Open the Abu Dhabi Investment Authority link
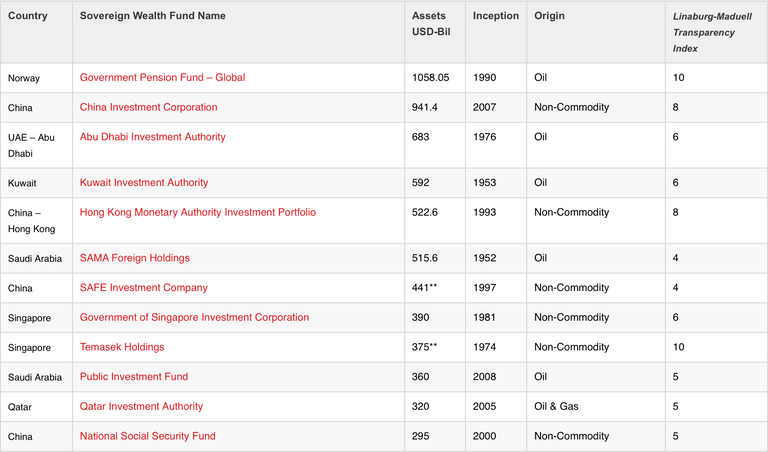The height and width of the screenshot is (452, 768). (153, 137)
